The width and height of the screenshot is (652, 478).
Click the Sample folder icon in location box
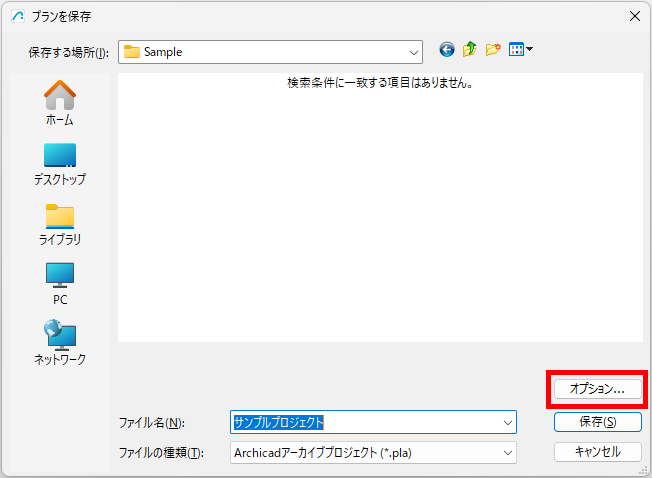132,52
